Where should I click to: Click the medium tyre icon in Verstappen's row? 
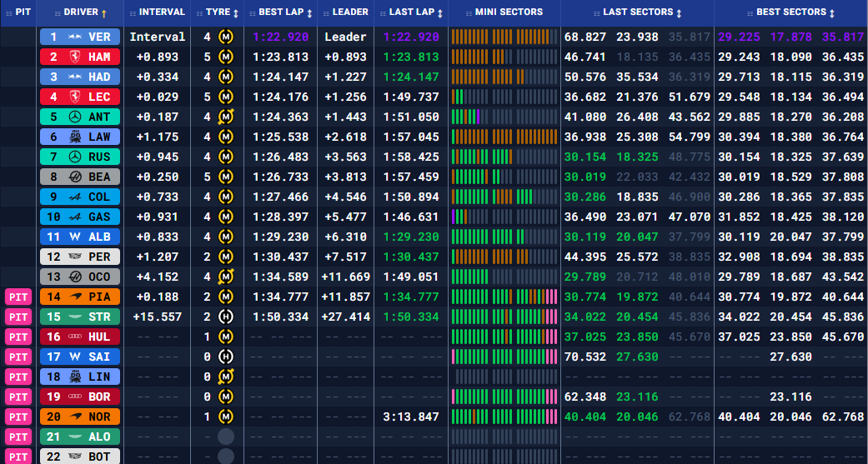click(225, 37)
